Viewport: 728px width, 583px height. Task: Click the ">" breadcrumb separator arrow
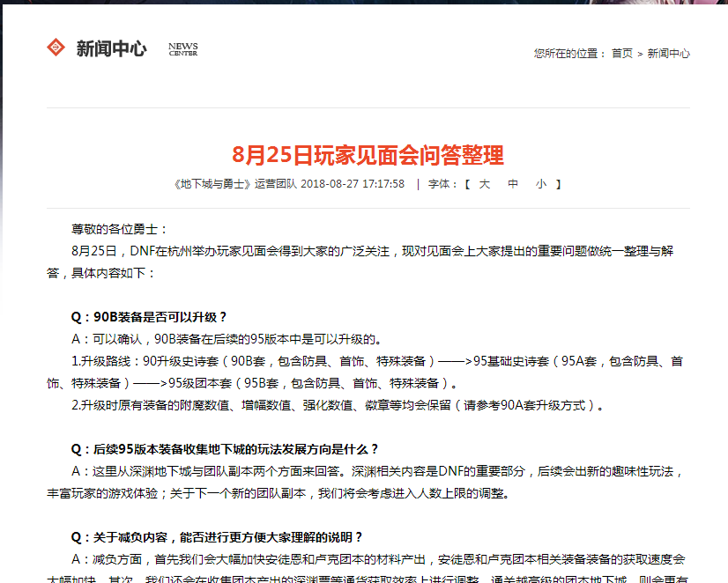coord(641,54)
